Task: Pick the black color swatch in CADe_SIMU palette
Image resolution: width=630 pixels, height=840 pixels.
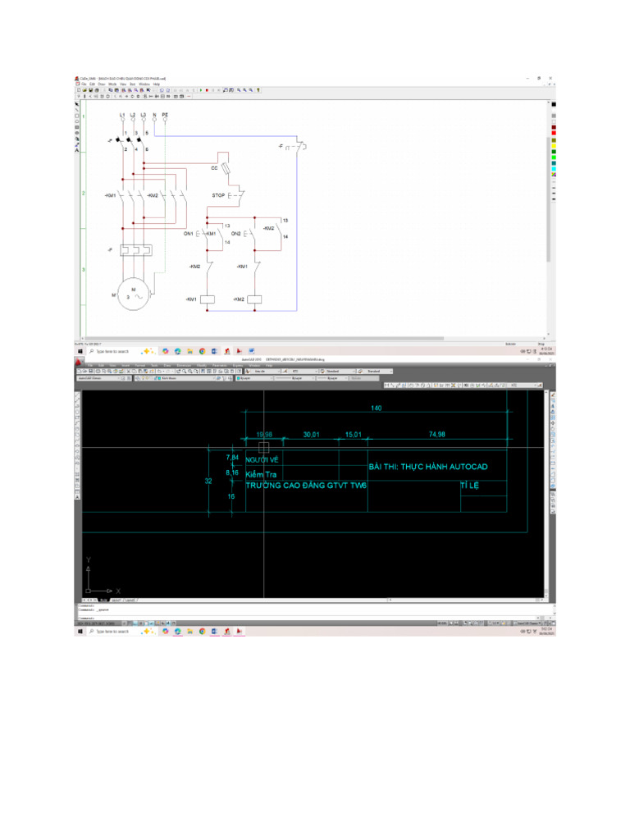Action: (554, 104)
